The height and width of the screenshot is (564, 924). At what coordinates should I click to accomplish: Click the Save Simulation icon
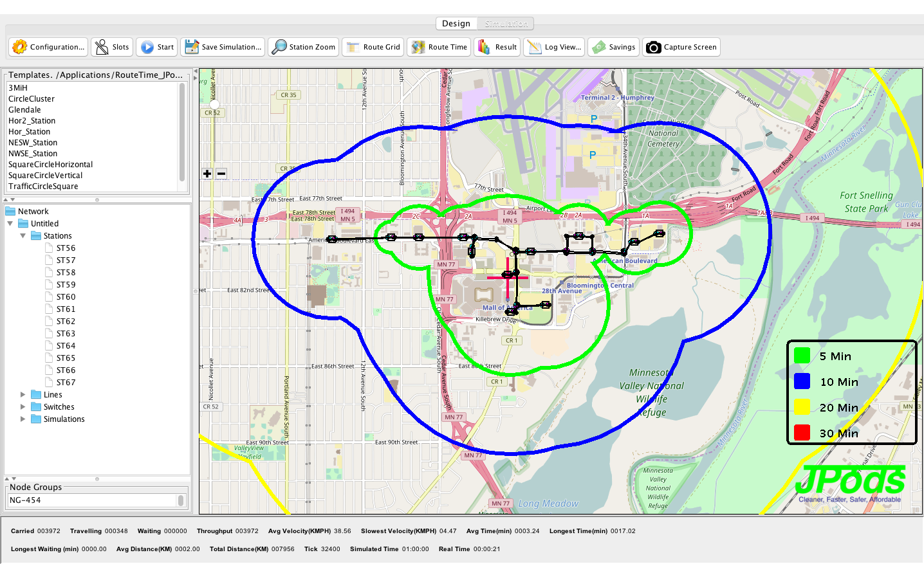click(x=192, y=47)
